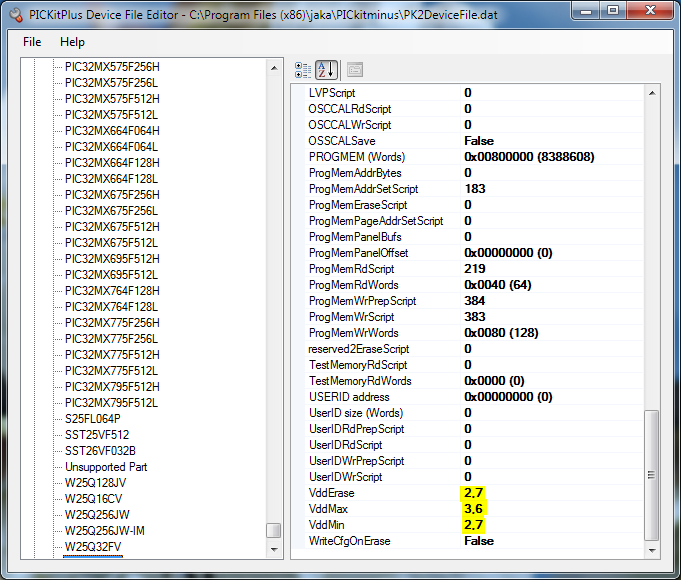681x580 pixels.
Task: Select the USERID address property label
Action: point(349,397)
